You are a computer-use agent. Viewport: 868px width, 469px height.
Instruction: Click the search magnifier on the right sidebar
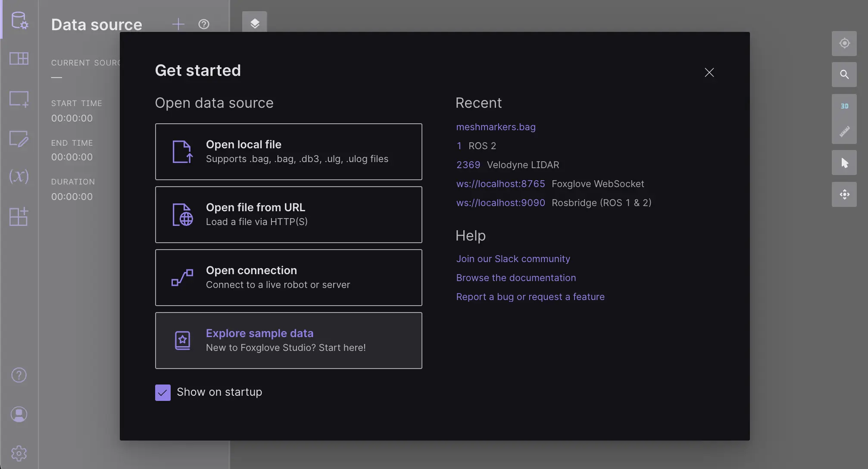pyautogui.click(x=844, y=74)
